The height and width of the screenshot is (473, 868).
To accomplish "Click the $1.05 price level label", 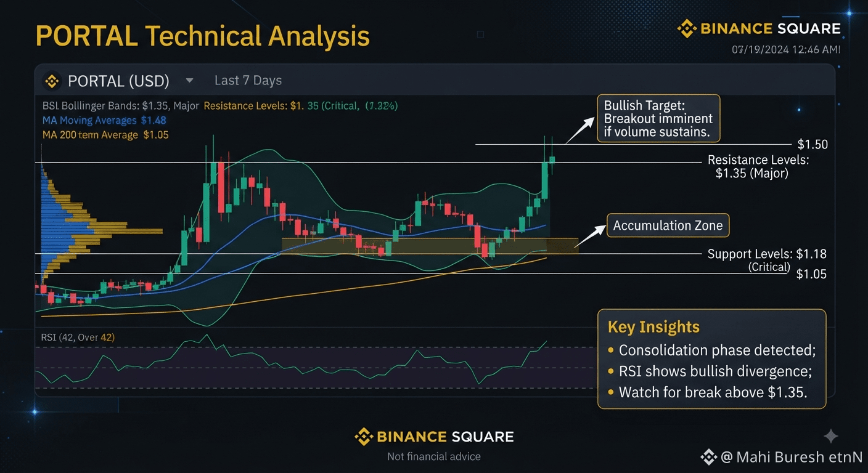I will tap(811, 274).
